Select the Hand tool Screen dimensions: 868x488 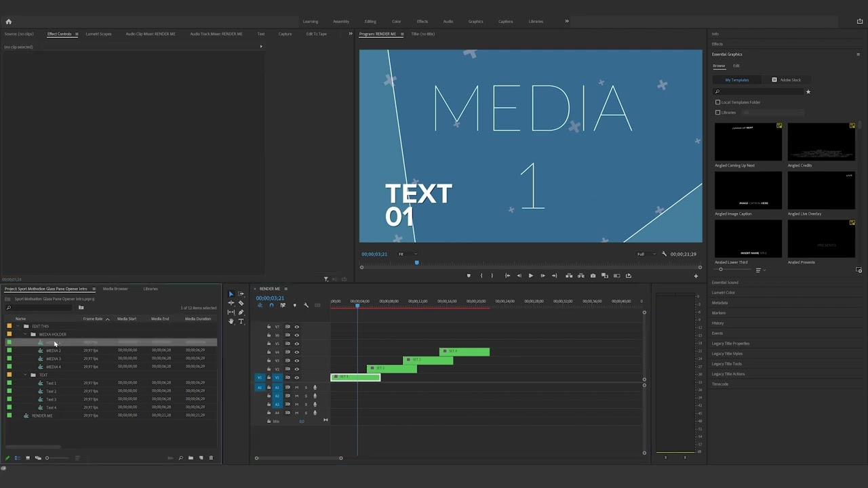(231, 321)
